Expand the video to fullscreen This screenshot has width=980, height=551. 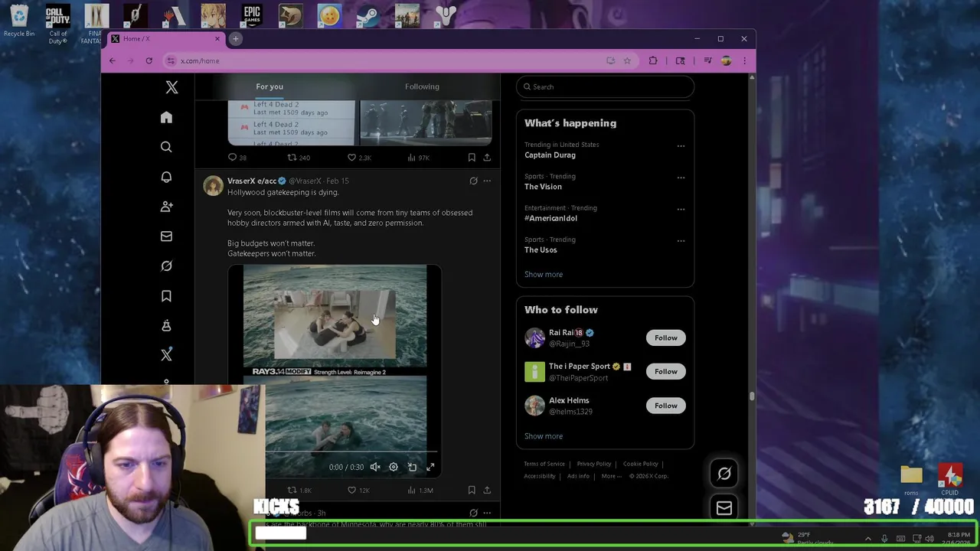[430, 467]
